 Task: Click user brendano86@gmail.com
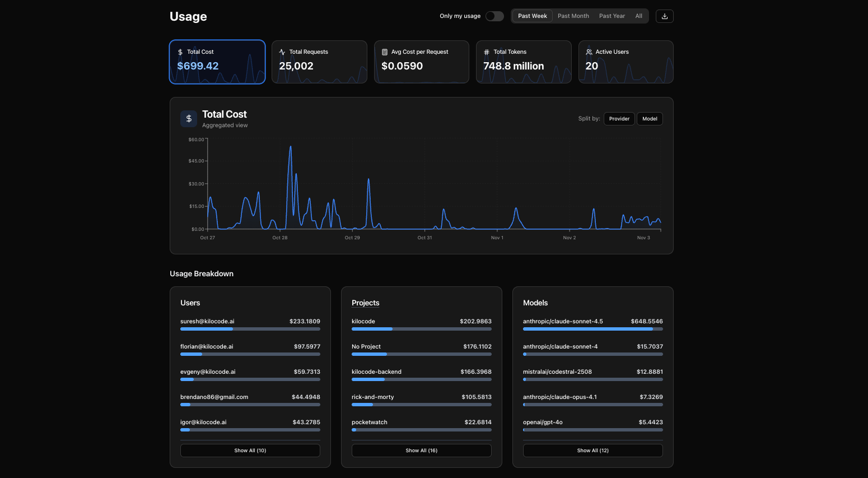click(214, 397)
